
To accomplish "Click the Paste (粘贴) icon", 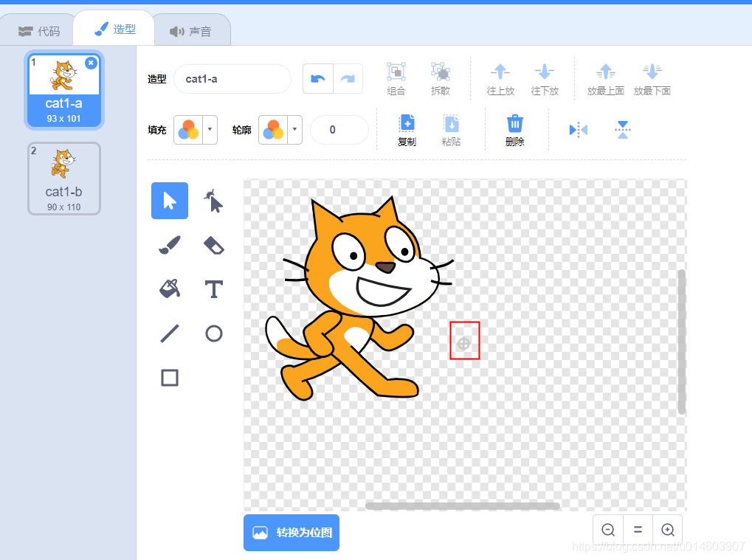I will point(451,129).
